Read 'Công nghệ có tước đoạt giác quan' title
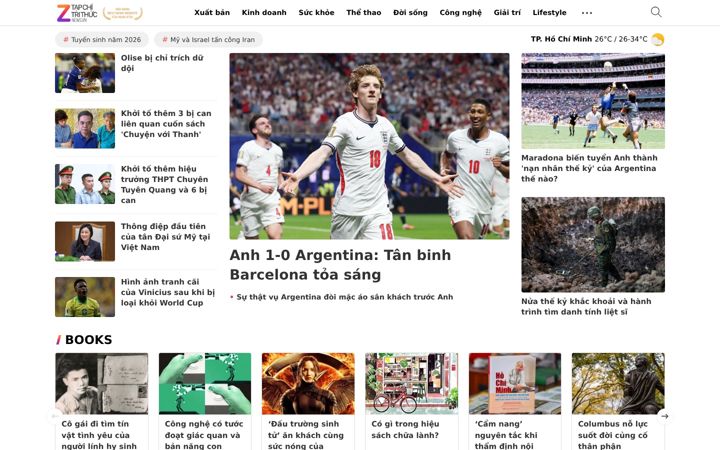Image resolution: width=720 pixels, height=450 pixels. pos(204,434)
